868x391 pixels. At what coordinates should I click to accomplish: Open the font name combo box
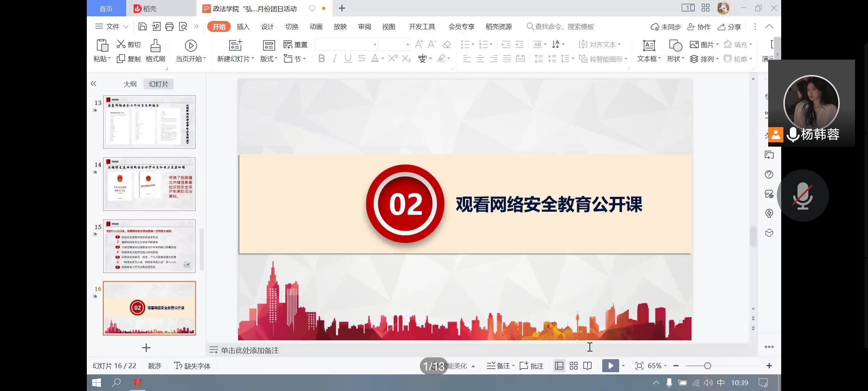click(x=346, y=44)
